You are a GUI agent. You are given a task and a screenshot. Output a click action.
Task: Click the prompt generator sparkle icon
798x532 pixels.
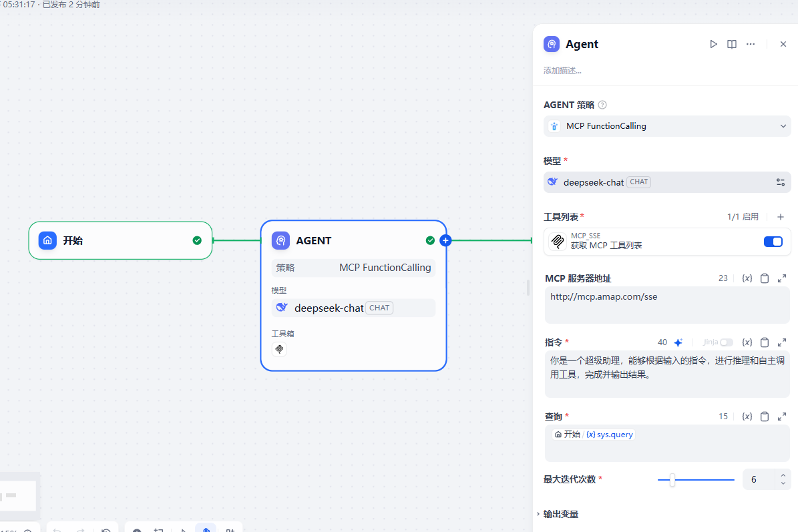click(x=678, y=342)
